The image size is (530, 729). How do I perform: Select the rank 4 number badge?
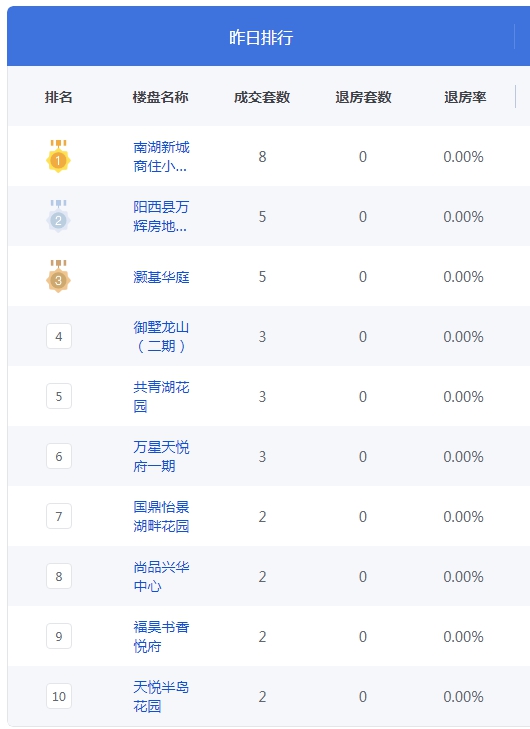59,336
